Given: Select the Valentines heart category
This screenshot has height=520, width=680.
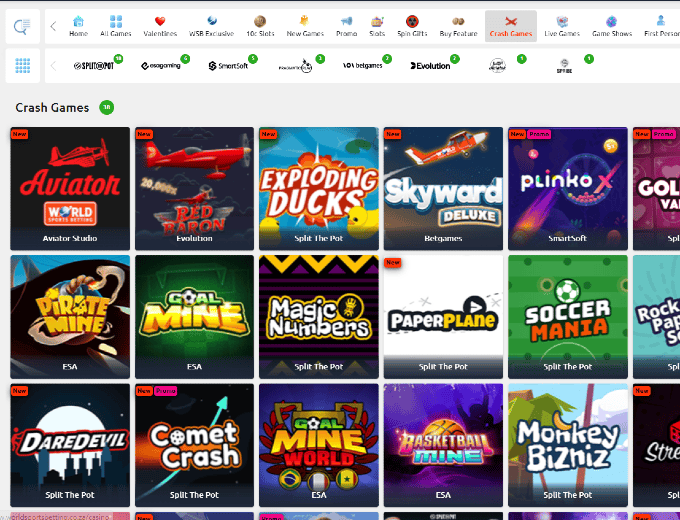Looking at the screenshot, I should click(x=160, y=26).
